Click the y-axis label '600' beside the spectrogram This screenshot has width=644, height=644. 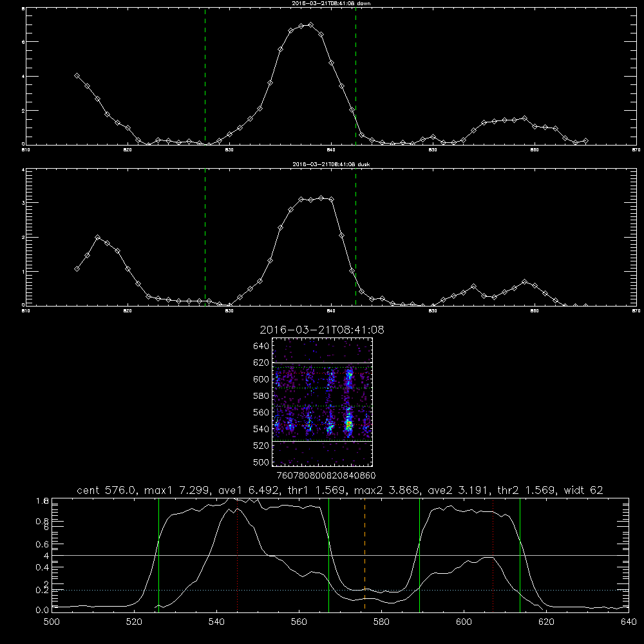(261, 379)
